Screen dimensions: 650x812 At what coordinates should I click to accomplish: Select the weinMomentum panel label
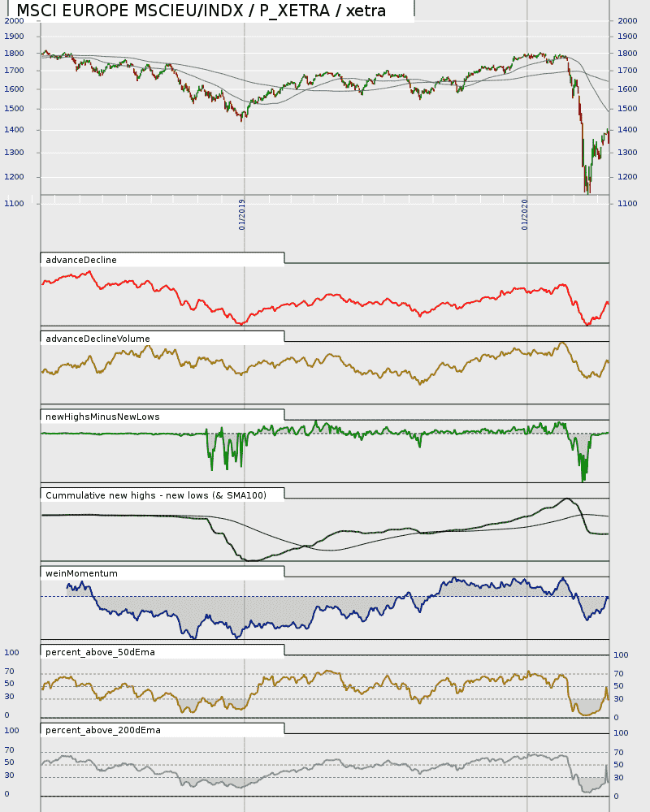[81, 574]
